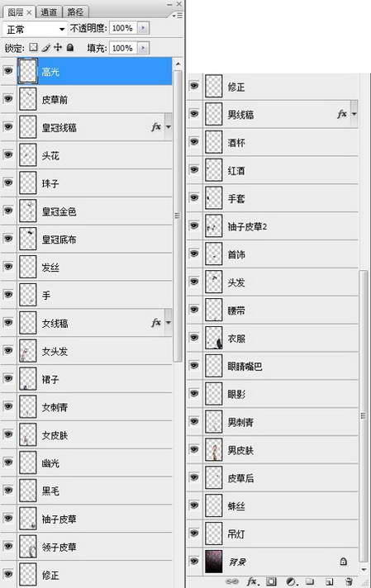Create new adjustment layer from bottom icon

(x=291, y=581)
